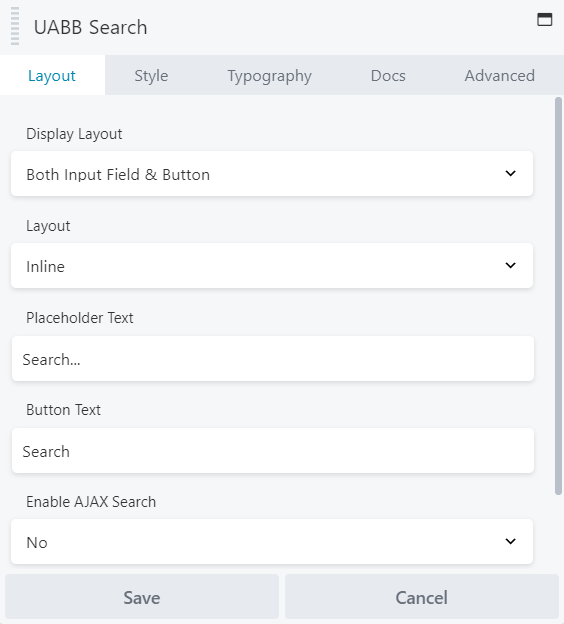Click the panel drag handle beside UABB Search
This screenshot has width=564, height=624.
point(15,26)
